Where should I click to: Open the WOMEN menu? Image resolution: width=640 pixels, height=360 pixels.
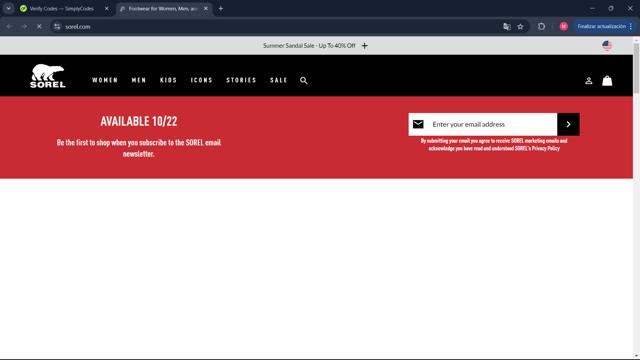105,80
